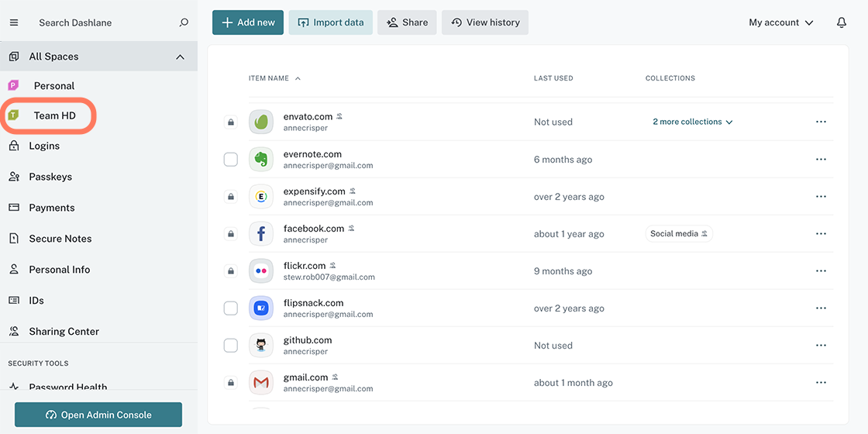Image resolution: width=868 pixels, height=434 pixels.
Task: Click the lock icon beside envato.com
Action: (231, 122)
